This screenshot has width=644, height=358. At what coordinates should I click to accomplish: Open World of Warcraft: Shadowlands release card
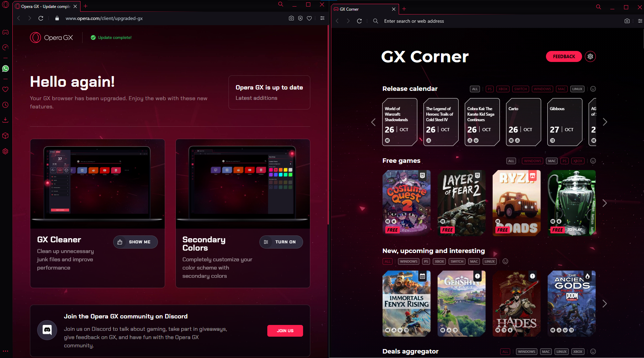point(400,122)
